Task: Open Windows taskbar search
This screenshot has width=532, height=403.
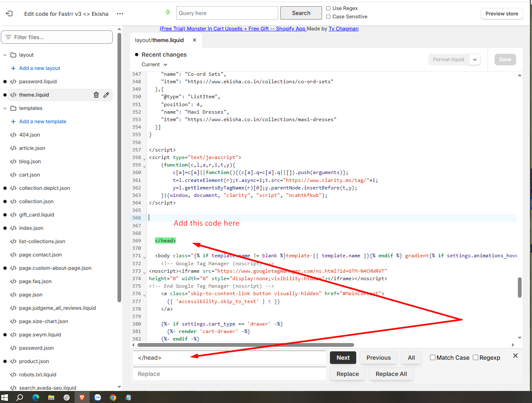Action: click(x=20, y=398)
